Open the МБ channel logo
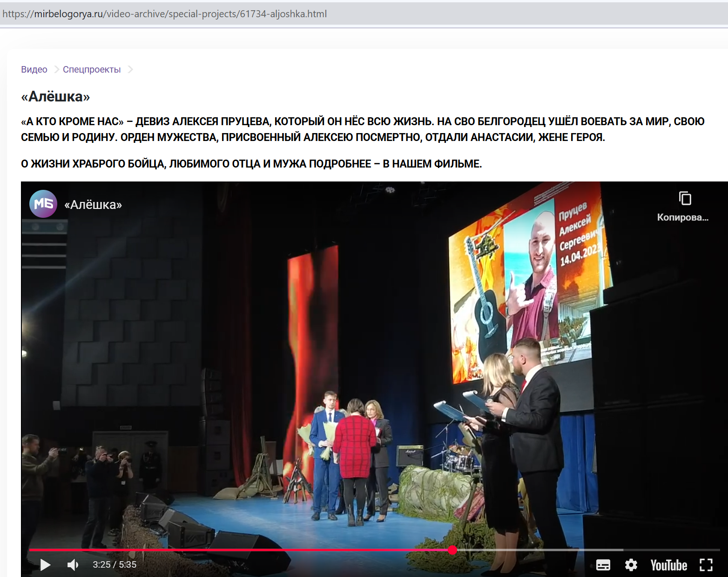728x577 pixels. click(x=43, y=204)
